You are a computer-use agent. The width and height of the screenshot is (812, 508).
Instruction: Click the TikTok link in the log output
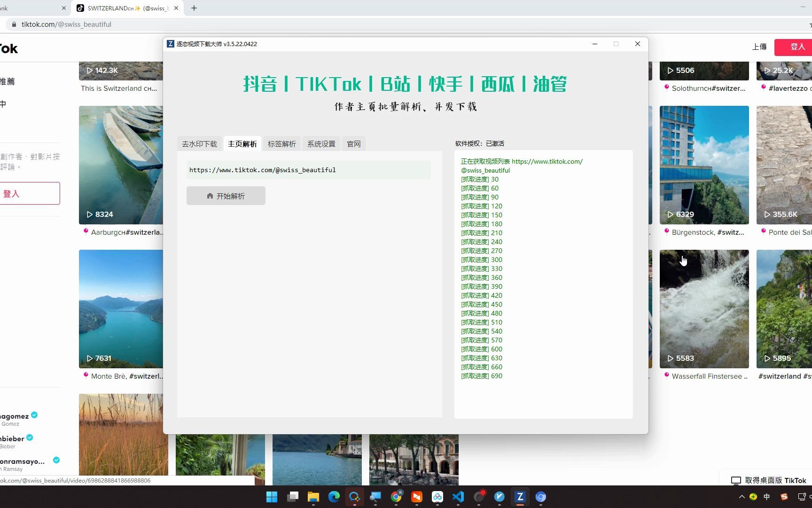pyautogui.click(x=522, y=166)
